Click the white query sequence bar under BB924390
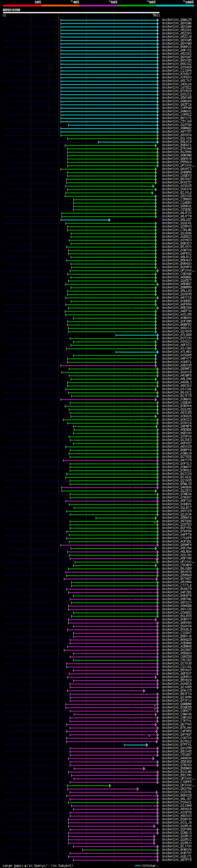The image size is (197, 868). click(x=81, y=13)
